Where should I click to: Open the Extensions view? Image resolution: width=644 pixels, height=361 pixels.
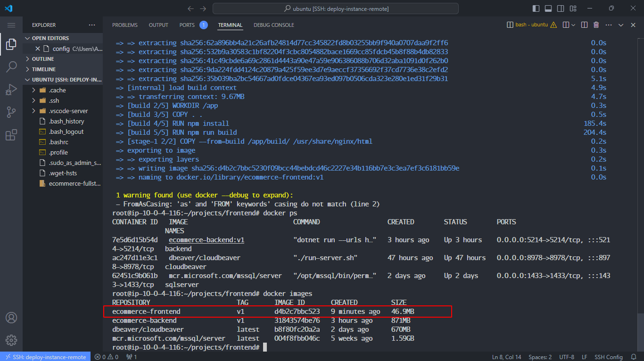coord(11,135)
